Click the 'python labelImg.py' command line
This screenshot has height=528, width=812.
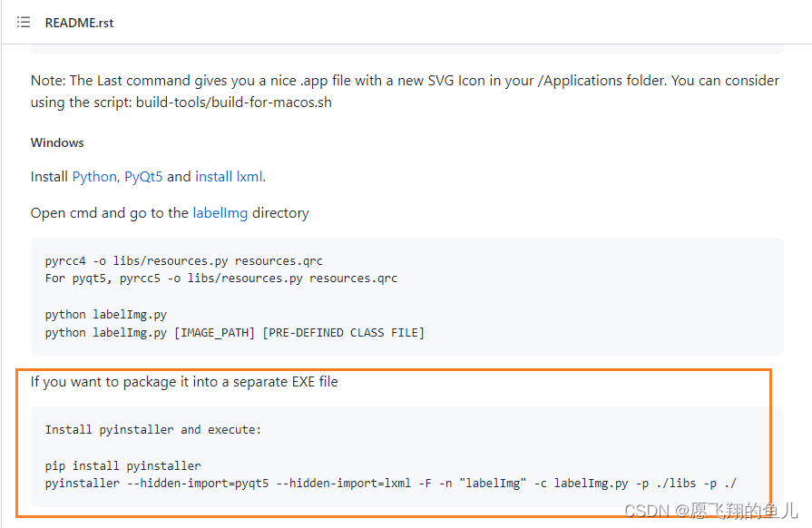coord(106,315)
